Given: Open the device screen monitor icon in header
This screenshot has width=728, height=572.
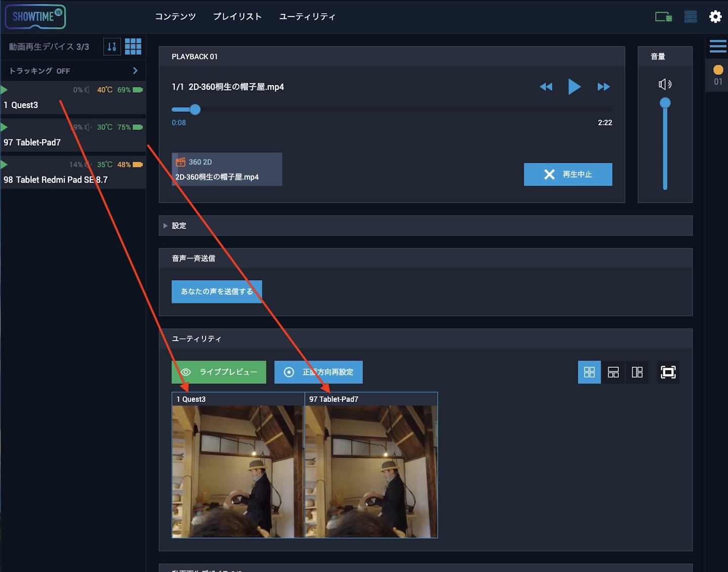Looking at the screenshot, I should pos(663,17).
